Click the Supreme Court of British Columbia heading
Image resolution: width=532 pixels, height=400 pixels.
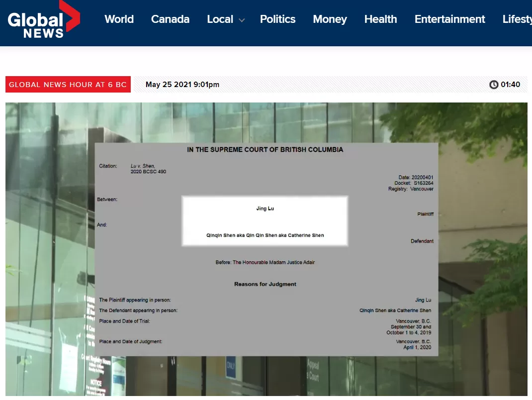265,149
